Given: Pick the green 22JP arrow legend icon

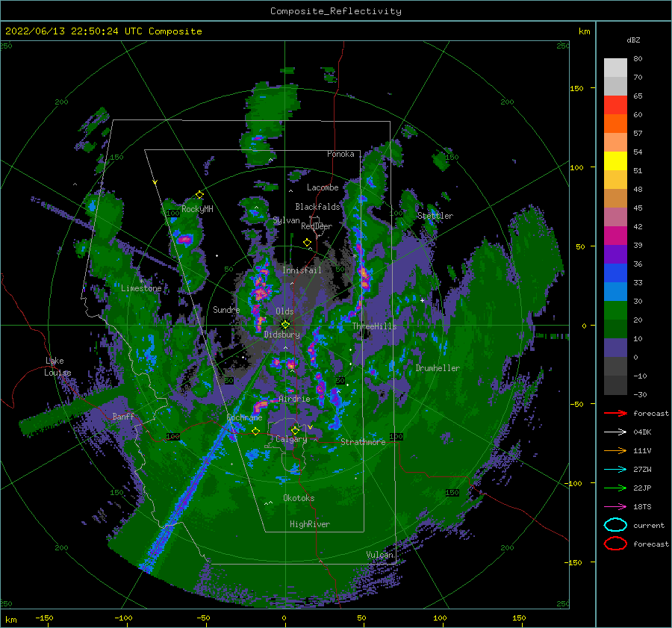Looking at the screenshot, I should [615, 488].
